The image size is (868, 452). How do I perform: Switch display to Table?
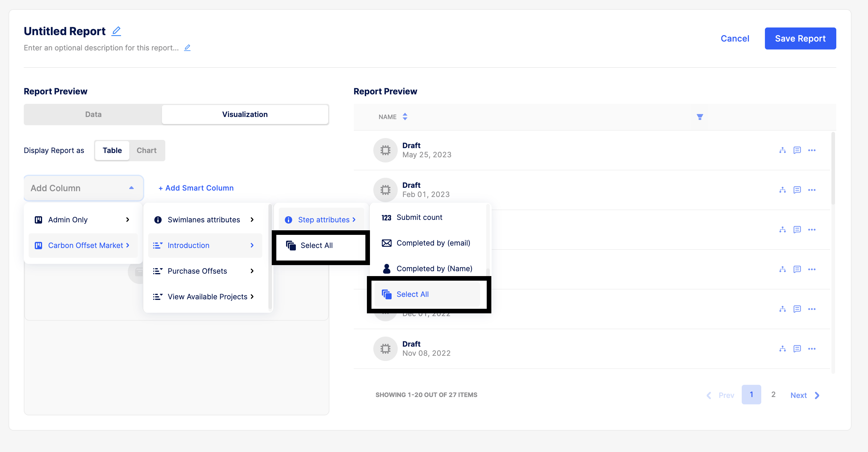112,151
